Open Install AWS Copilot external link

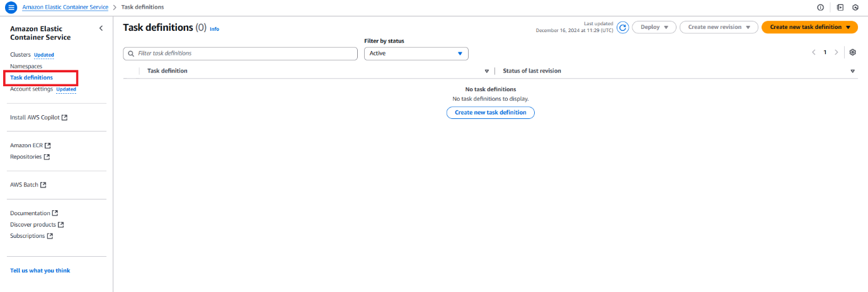[39, 117]
